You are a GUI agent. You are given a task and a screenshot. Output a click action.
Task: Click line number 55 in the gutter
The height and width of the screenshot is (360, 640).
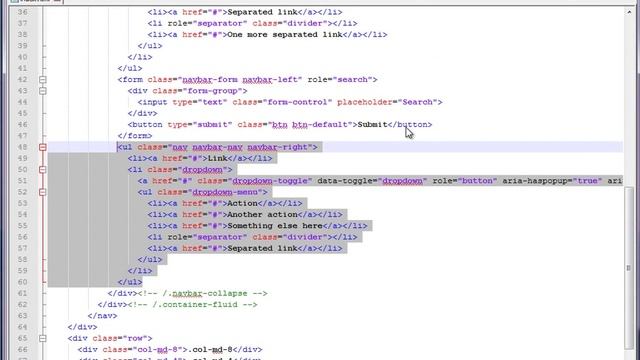[22, 226]
